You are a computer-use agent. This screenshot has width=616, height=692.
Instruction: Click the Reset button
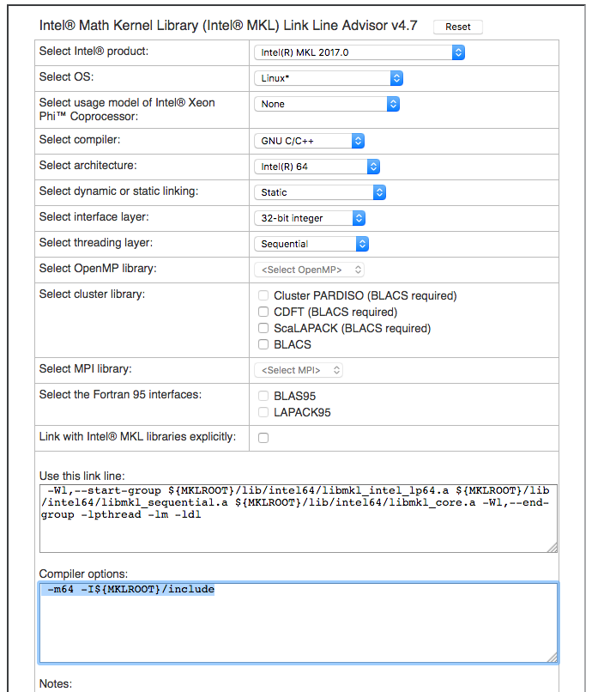457,27
